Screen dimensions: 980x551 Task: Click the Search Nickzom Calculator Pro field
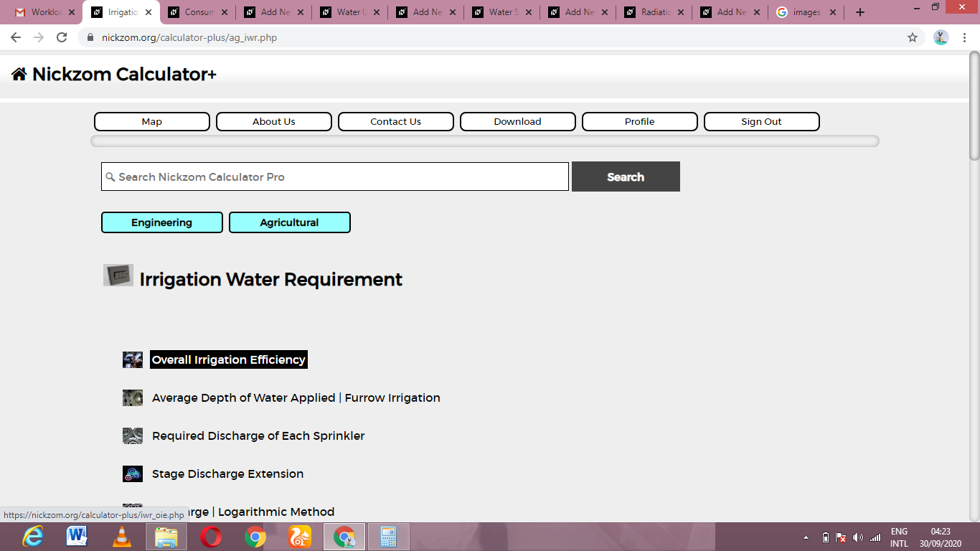point(335,176)
